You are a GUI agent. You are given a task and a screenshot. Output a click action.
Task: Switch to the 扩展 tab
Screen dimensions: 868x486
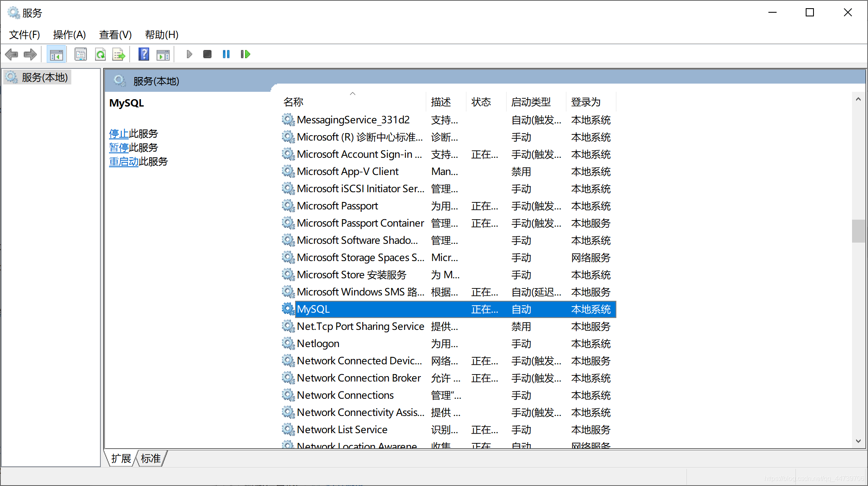click(122, 458)
